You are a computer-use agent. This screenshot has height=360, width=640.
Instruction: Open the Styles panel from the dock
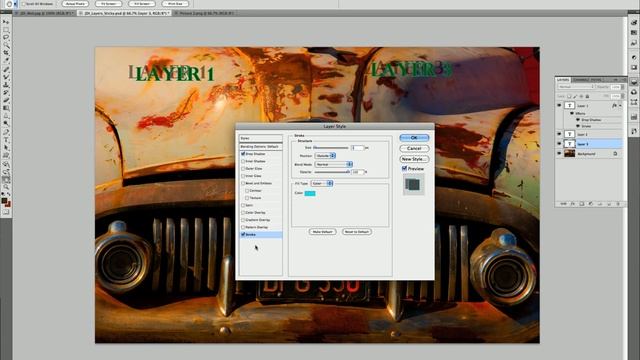pyautogui.click(x=633, y=42)
